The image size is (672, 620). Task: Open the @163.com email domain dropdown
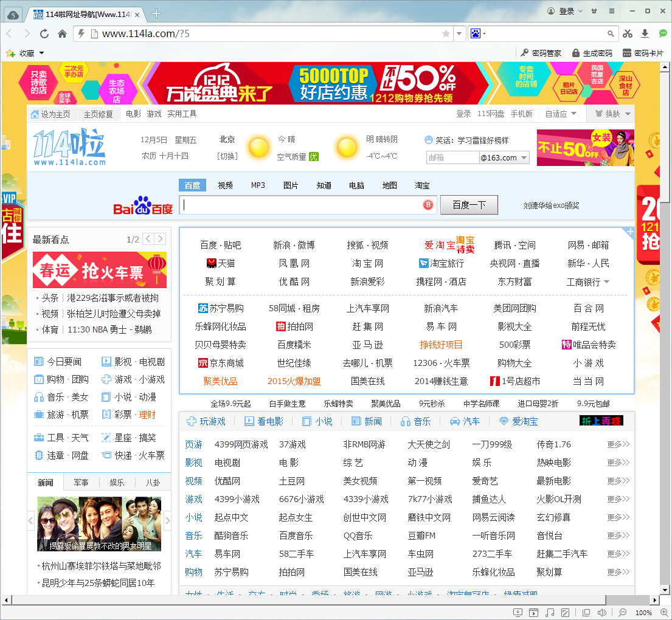pos(524,158)
